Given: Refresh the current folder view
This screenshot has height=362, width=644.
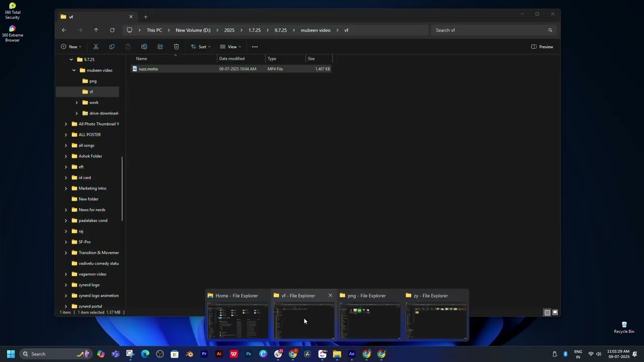Looking at the screenshot, I should (x=112, y=30).
